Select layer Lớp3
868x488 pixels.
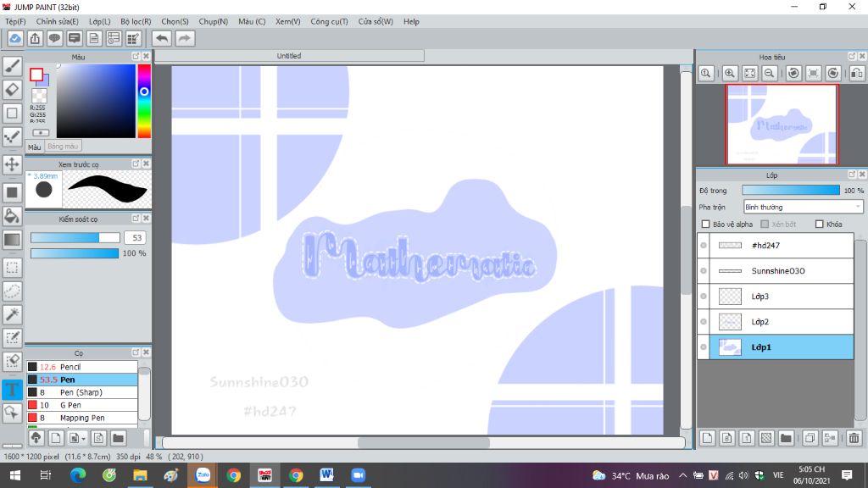click(x=782, y=296)
